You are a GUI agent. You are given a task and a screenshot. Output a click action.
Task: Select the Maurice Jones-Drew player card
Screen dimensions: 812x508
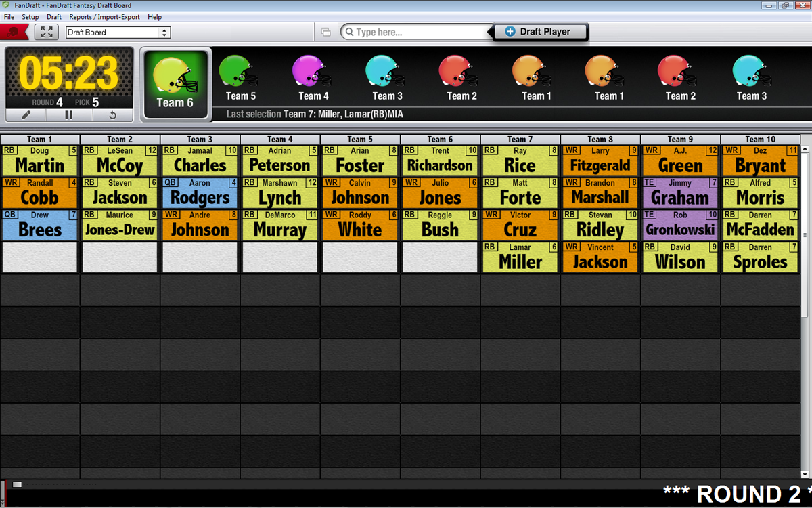(x=120, y=225)
